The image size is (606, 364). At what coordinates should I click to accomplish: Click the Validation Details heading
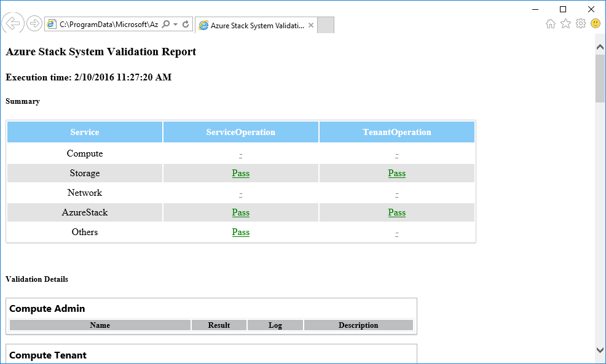click(x=37, y=279)
